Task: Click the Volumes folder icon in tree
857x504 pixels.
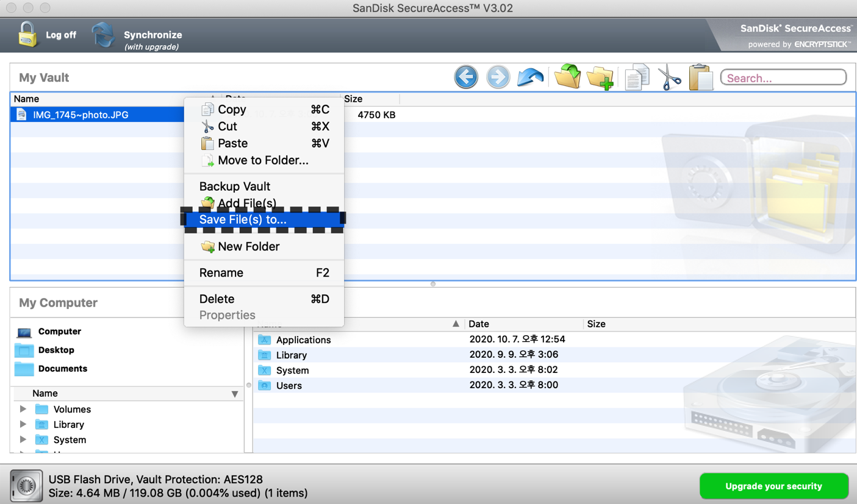Action: coord(41,409)
